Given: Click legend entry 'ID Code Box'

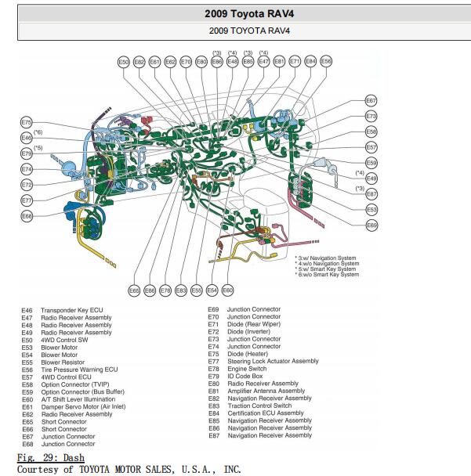Looking at the screenshot, I should (245, 376).
